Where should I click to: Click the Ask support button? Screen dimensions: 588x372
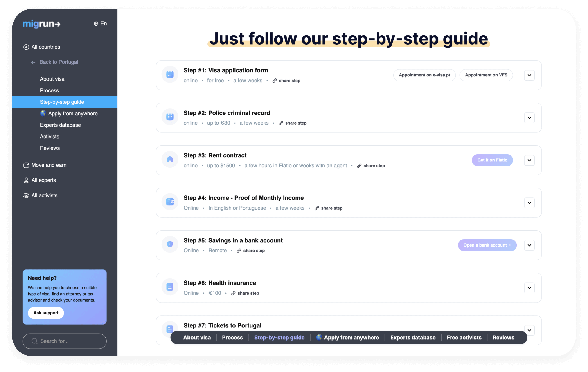pyautogui.click(x=46, y=313)
